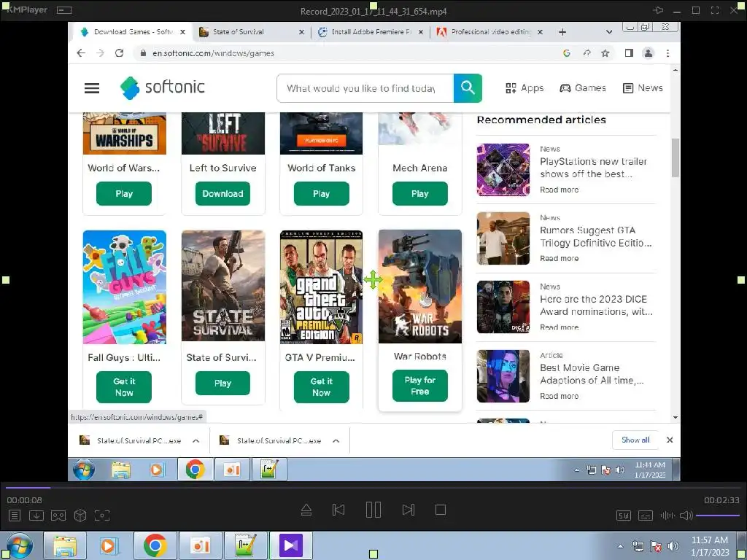Click the blue search magnifier button
Image resolution: width=747 pixels, height=560 pixels.
point(468,88)
